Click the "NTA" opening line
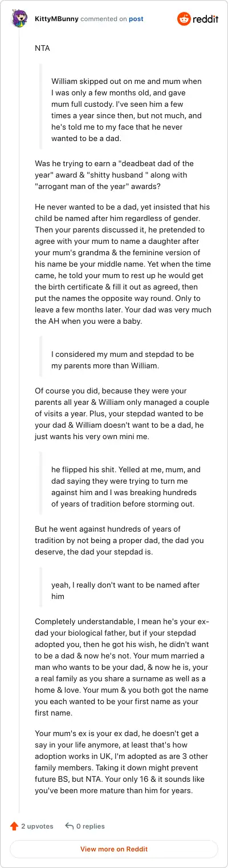This screenshot has height=868, width=228. point(43,48)
